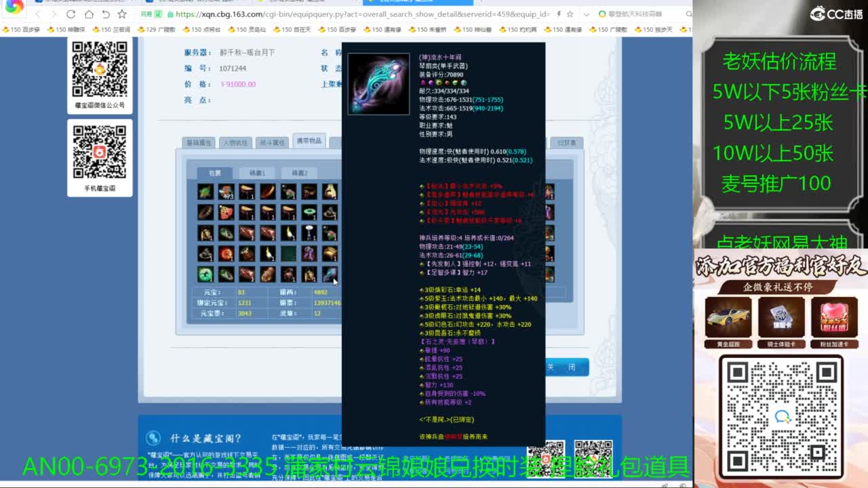Click the browser back arrow
The height and width of the screenshot is (488, 868).
point(37,14)
